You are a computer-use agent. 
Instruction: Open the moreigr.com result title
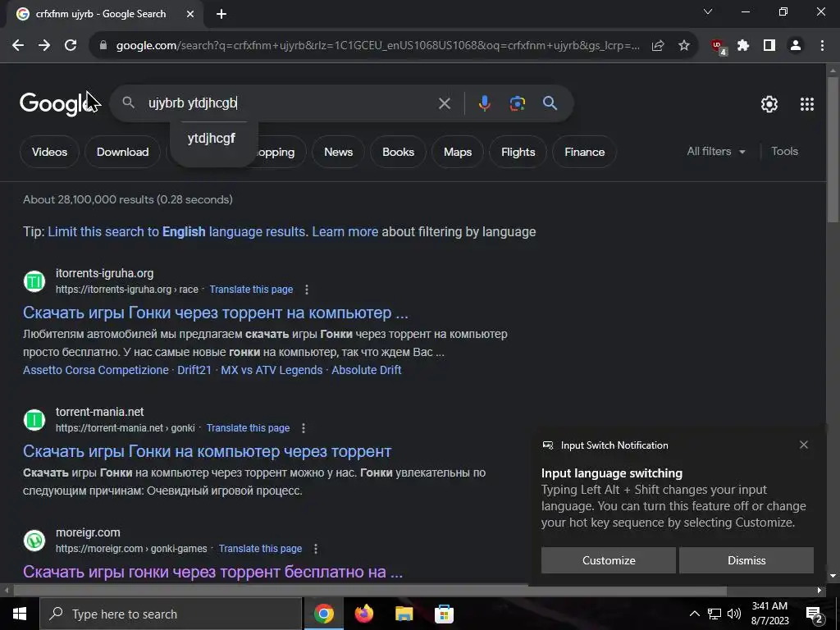(212, 572)
